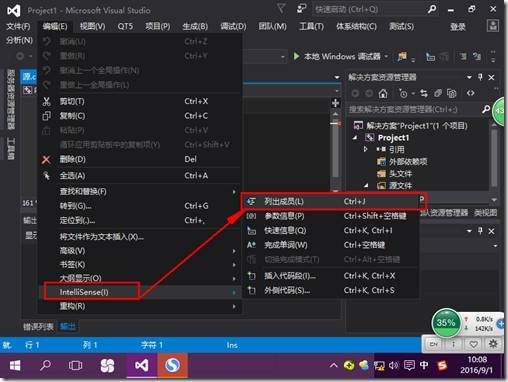508x382 pixels.
Task: Open Task View on taskbar
Action: (x=75, y=366)
